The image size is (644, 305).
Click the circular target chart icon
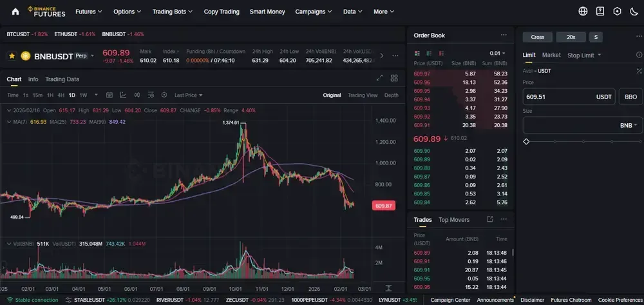tap(164, 95)
